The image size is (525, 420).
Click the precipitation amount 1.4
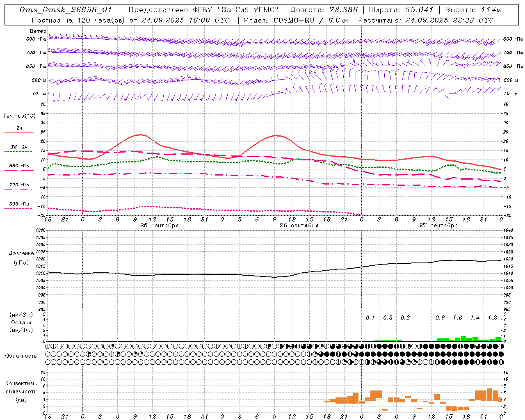475,318
